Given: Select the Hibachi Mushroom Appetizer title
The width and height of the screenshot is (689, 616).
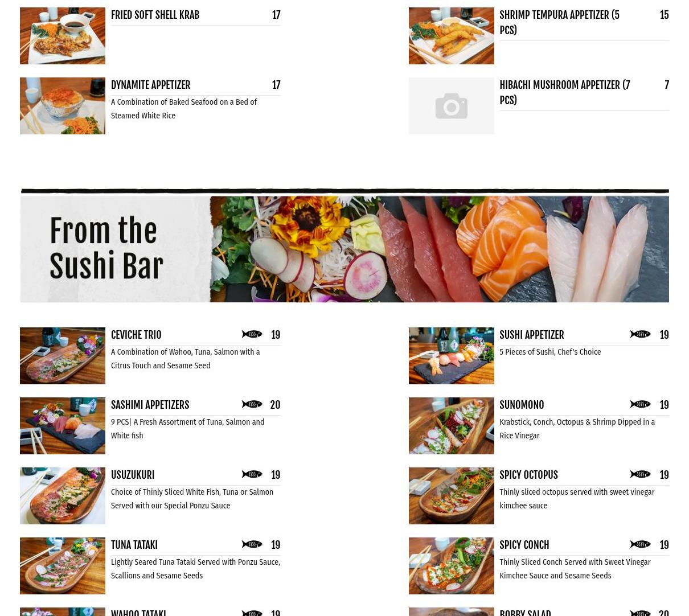Looking at the screenshot, I should pyautogui.click(x=565, y=92).
